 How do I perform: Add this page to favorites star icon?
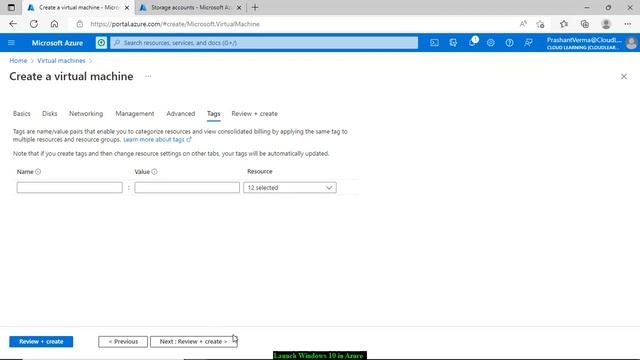(540, 24)
